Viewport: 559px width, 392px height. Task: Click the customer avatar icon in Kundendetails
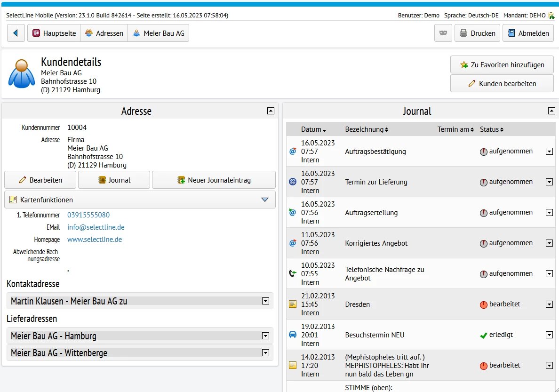(x=22, y=74)
